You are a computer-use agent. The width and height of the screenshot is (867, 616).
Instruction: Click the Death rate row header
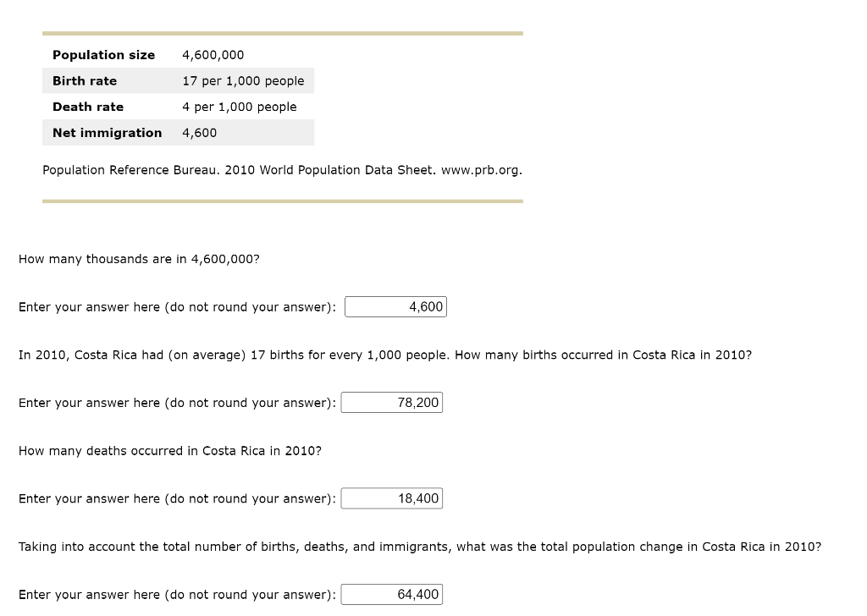point(88,107)
